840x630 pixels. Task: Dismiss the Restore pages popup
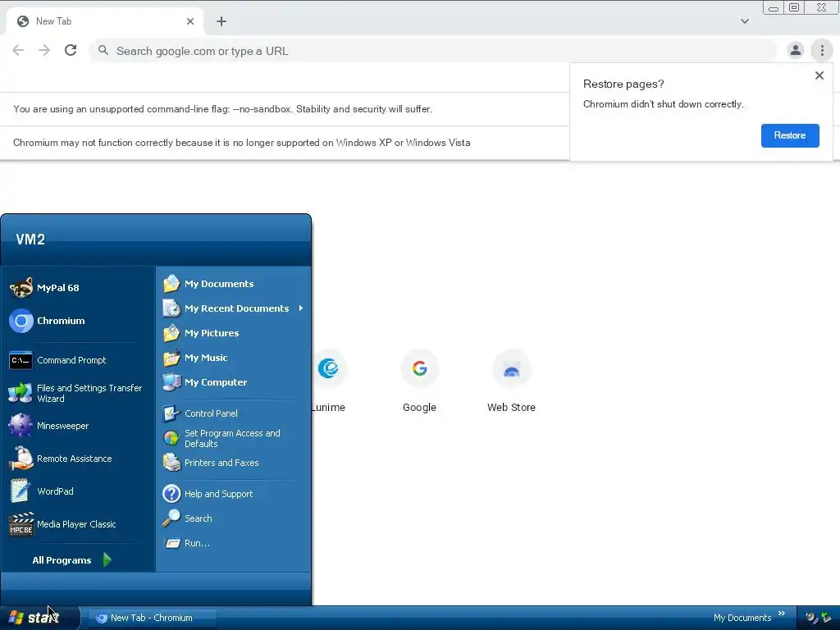[x=819, y=75]
